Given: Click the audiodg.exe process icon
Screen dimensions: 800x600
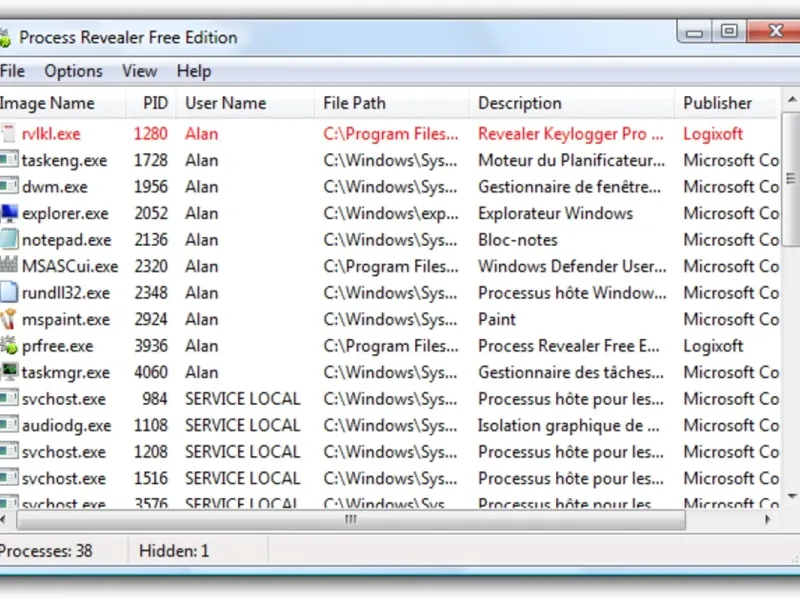Looking at the screenshot, I should [x=9, y=425].
